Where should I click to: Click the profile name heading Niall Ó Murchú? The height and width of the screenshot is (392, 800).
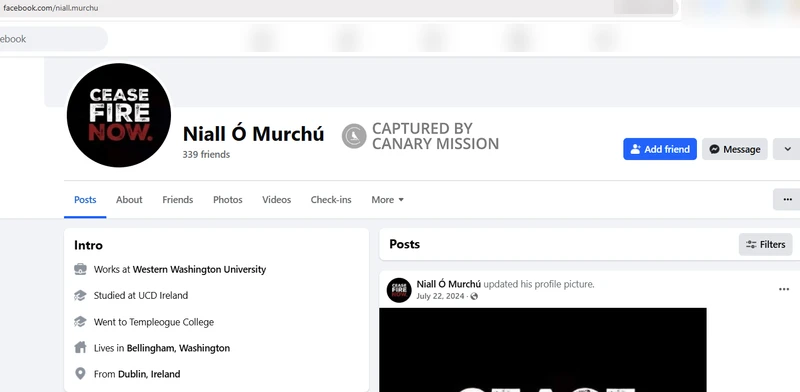tap(254, 134)
